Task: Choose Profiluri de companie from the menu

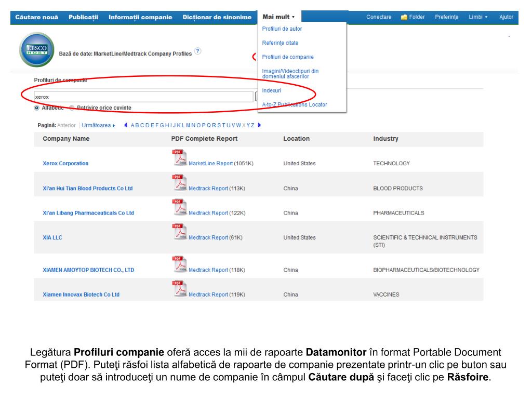Action: pyautogui.click(x=288, y=57)
